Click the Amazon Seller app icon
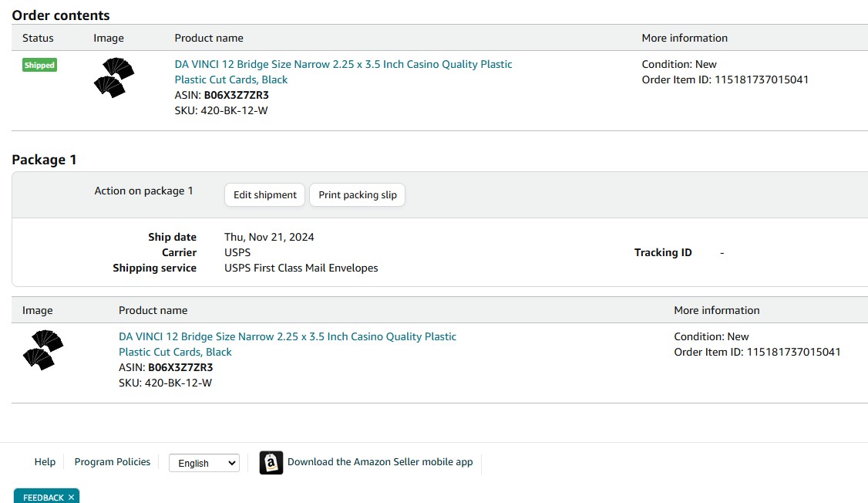The width and height of the screenshot is (868, 503). [x=271, y=463]
